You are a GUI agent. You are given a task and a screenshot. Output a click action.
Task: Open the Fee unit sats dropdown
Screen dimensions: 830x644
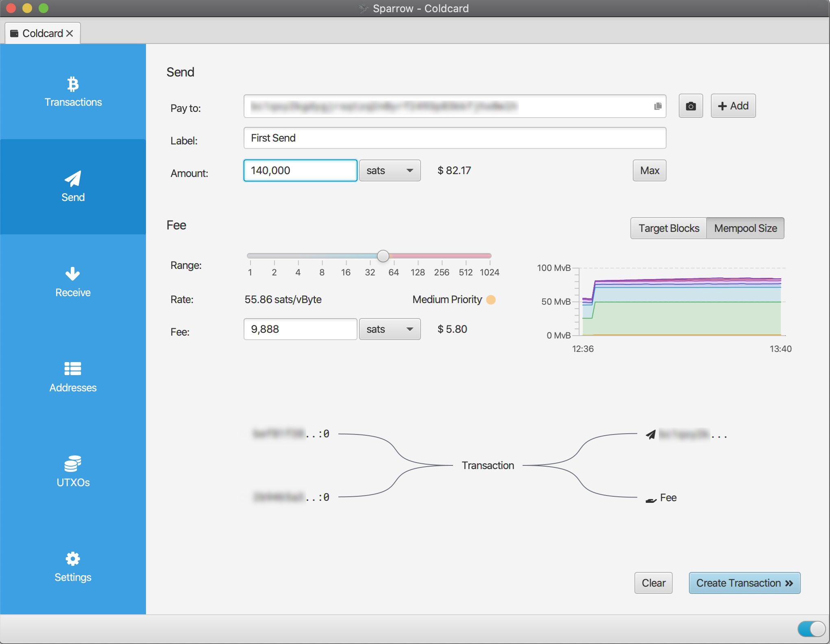[390, 329]
